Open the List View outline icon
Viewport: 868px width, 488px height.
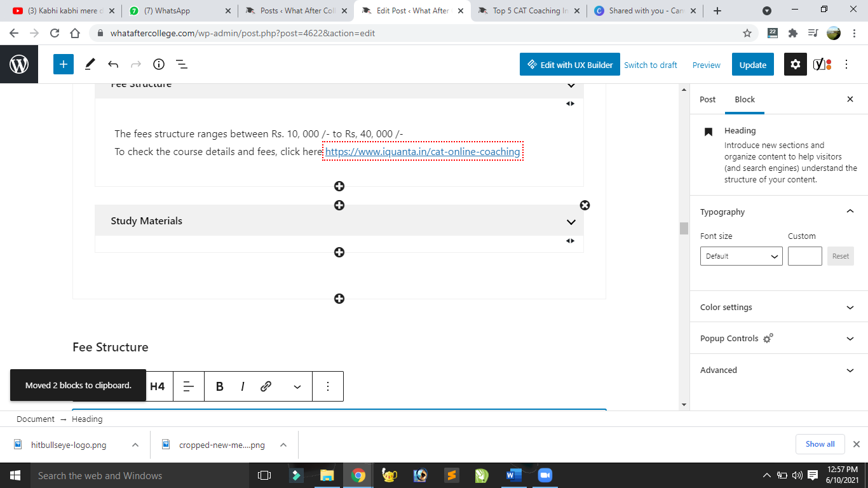pyautogui.click(x=181, y=64)
